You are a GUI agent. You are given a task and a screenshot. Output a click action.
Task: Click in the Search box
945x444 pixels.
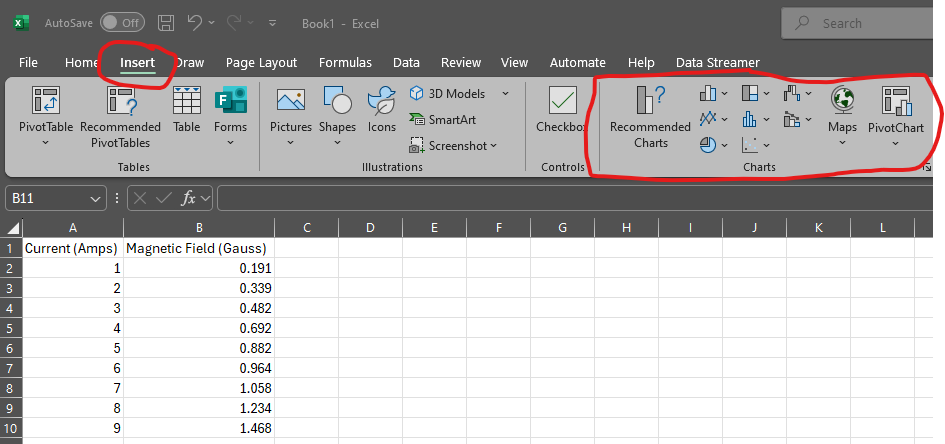point(870,23)
